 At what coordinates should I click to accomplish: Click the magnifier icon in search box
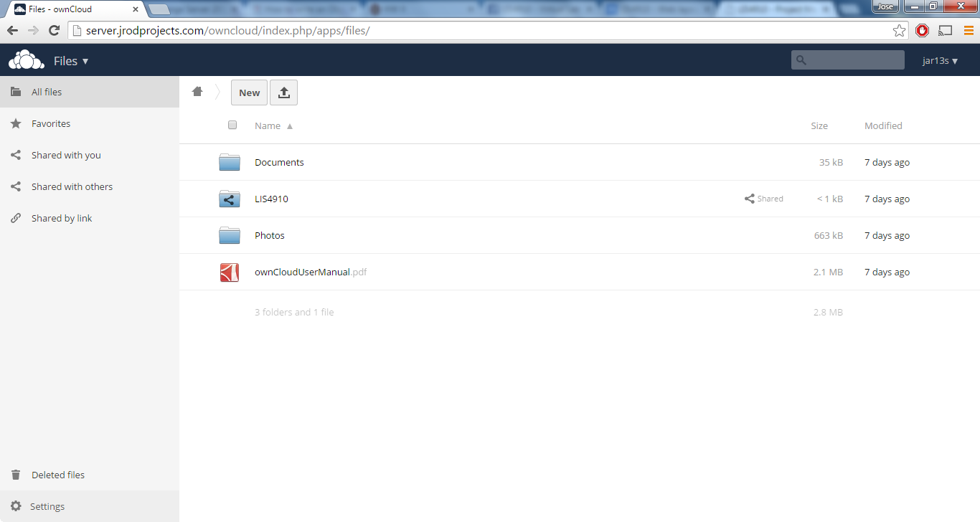pos(801,60)
